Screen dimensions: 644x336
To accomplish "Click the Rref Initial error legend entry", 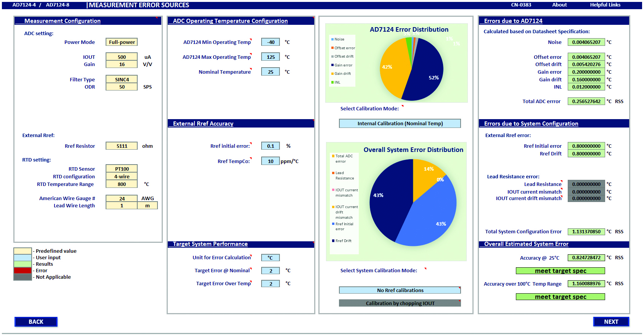I will point(343,226).
